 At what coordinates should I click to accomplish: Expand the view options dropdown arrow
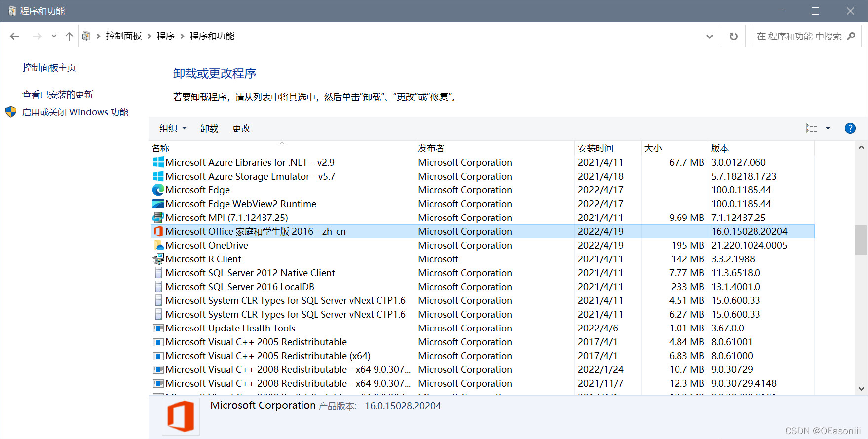pos(828,128)
